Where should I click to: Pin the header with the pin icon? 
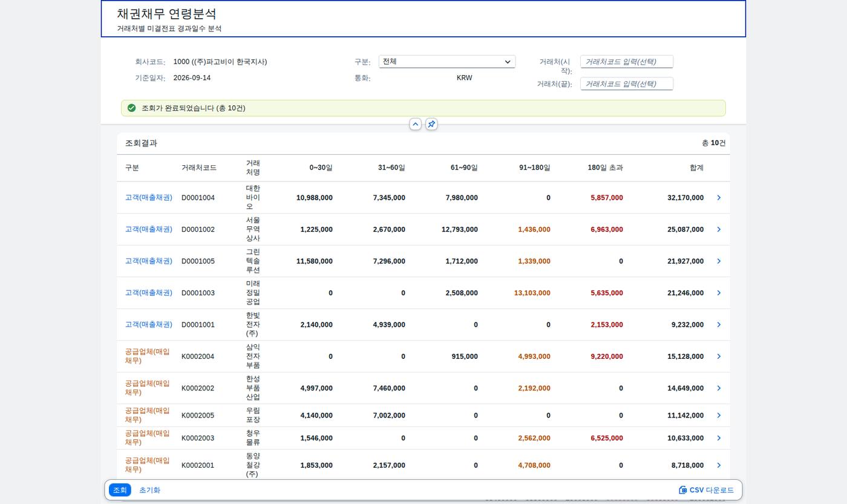click(431, 124)
